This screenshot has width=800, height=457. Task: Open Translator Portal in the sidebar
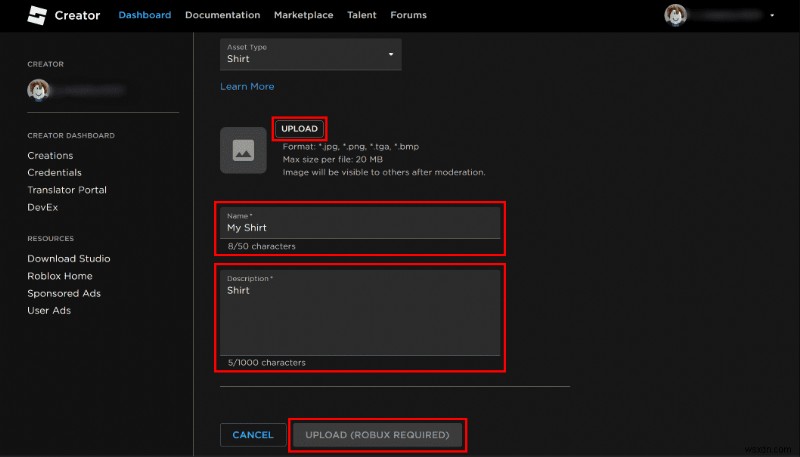[x=67, y=190]
